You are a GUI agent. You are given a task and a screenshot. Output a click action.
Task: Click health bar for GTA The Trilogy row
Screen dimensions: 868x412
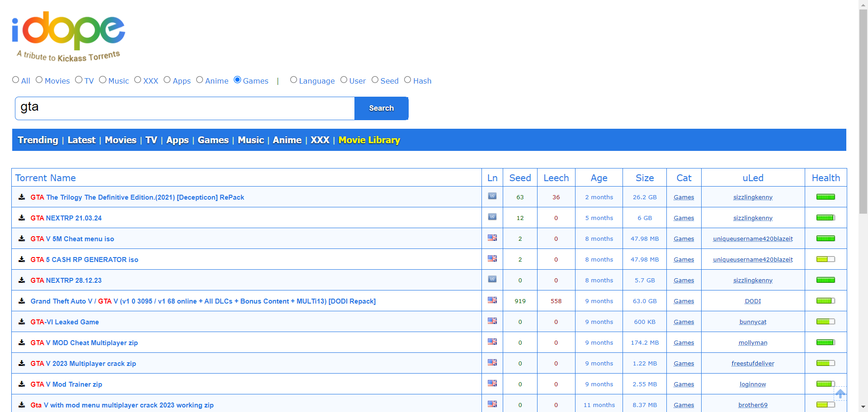(826, 197)
